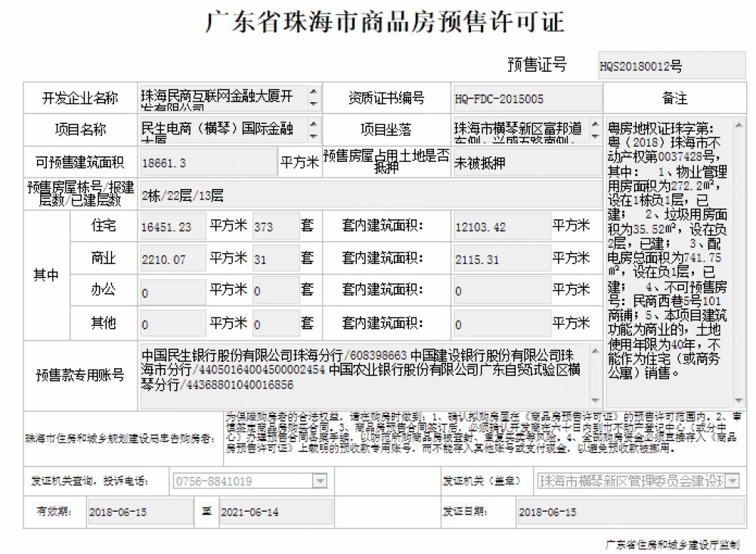Click the 珠海市住房和城乡规划建设局忠告购房者 label
This screenshot has width=756, height=554.
(120, 439)
